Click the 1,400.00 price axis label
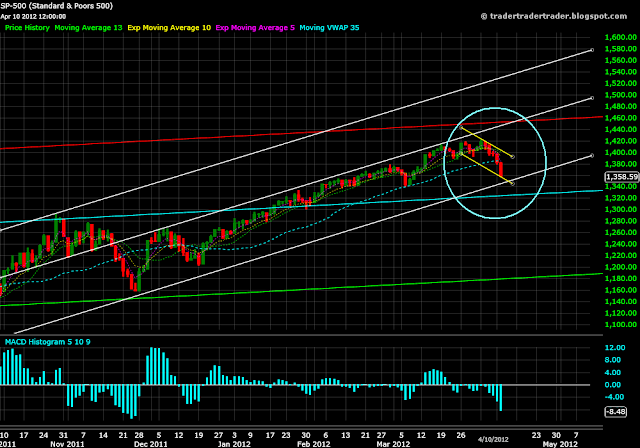The height and width of the screenshot is (448, 640). [620, 152]
